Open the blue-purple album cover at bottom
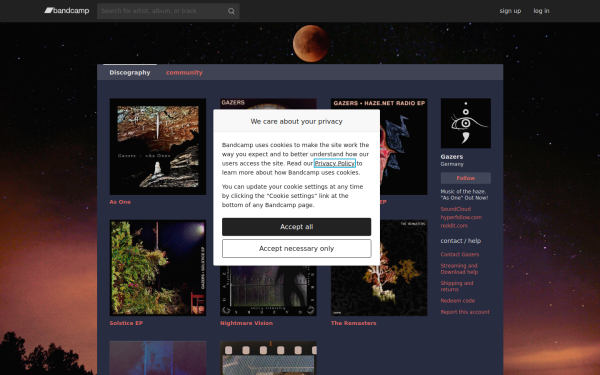Viewport: 600px width, 375px height. (x=158, y=358)
